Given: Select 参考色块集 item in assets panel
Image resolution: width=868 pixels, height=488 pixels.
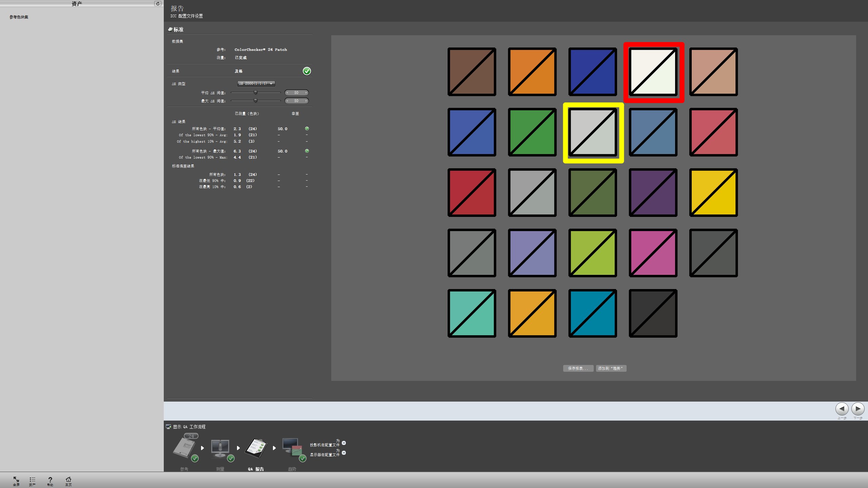Looking at the screenshot, I should pos(19,17).
